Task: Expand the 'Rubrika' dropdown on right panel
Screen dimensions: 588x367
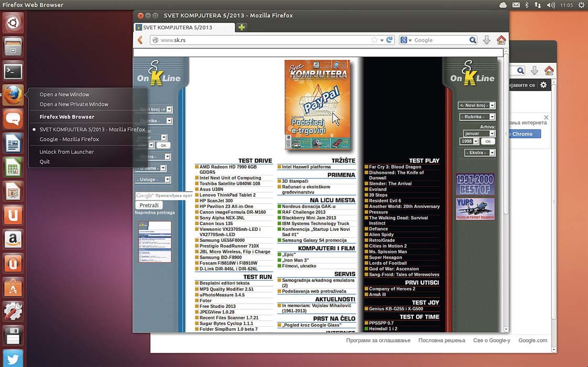Action: pos(477,116)
